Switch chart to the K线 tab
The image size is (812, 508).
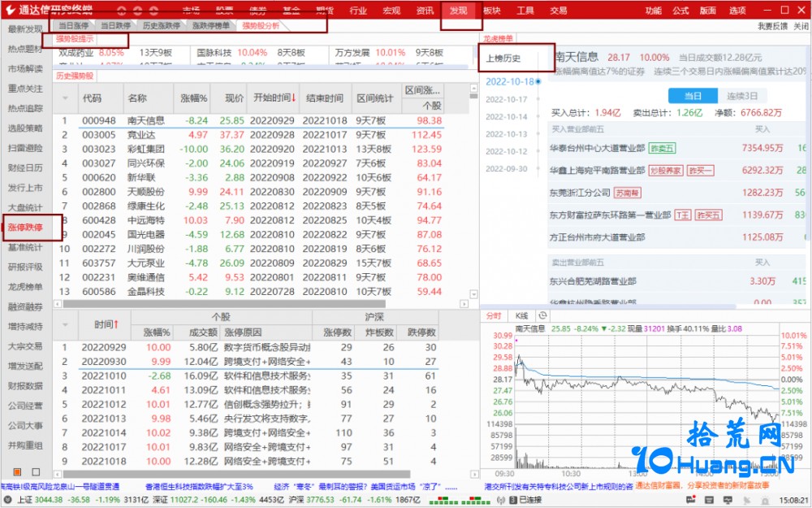coord(521,315)
